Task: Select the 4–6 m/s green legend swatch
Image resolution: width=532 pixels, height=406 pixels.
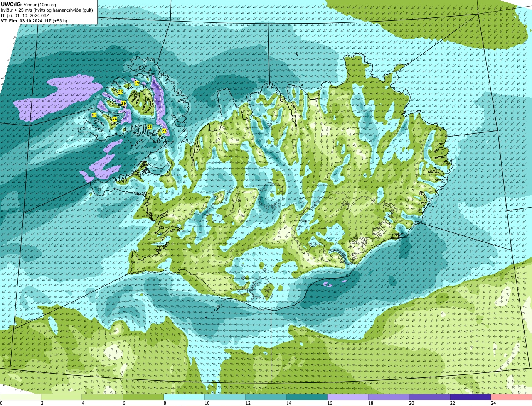Action: [x=103, y=397]
